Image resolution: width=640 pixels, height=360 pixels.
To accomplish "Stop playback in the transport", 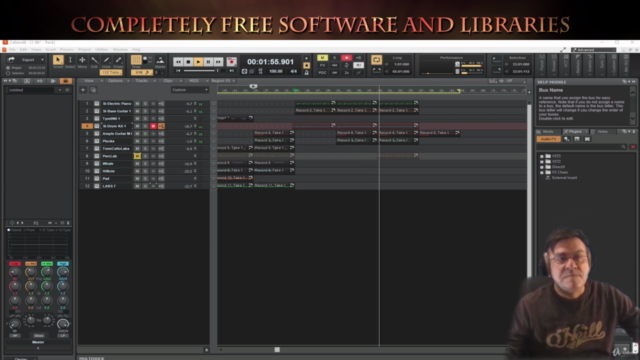I will point(188,62).
